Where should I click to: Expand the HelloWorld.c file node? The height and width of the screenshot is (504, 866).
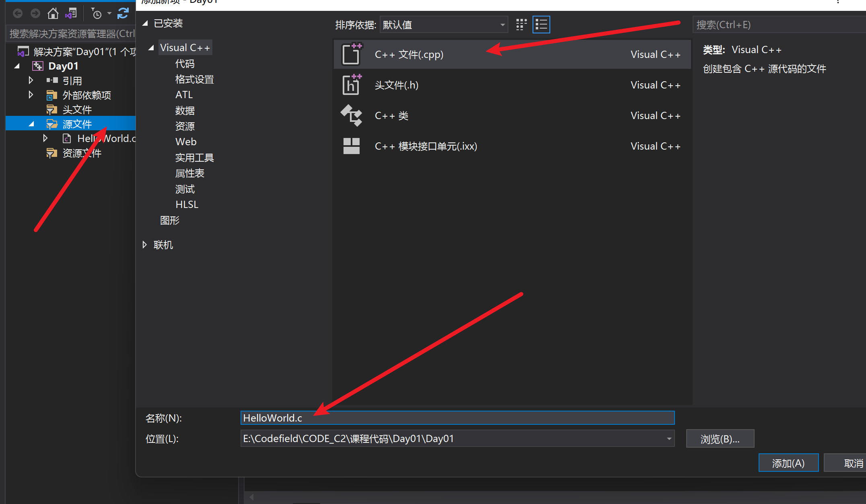[45, 138]
